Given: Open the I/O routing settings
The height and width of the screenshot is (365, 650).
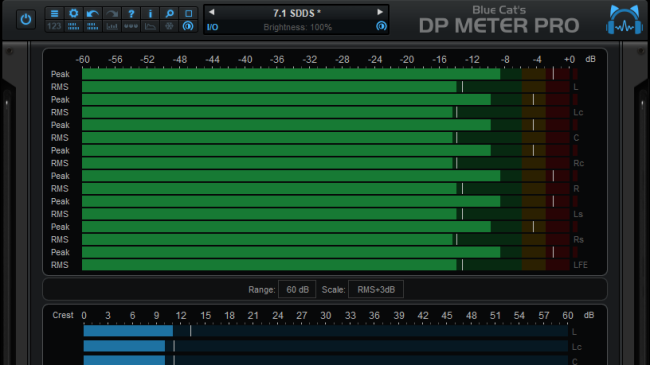Looking at the screenshot, I should coord(212,27).
